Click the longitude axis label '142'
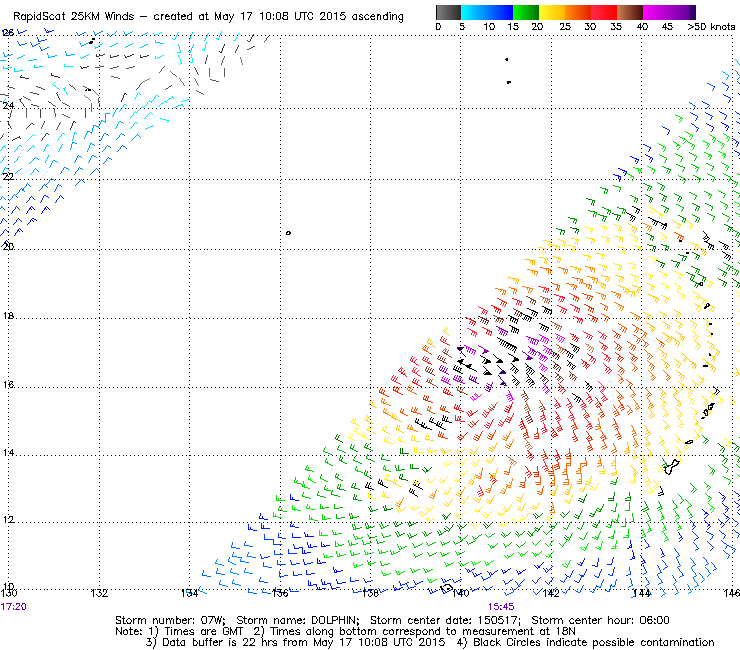 click(x=551, y=593)
